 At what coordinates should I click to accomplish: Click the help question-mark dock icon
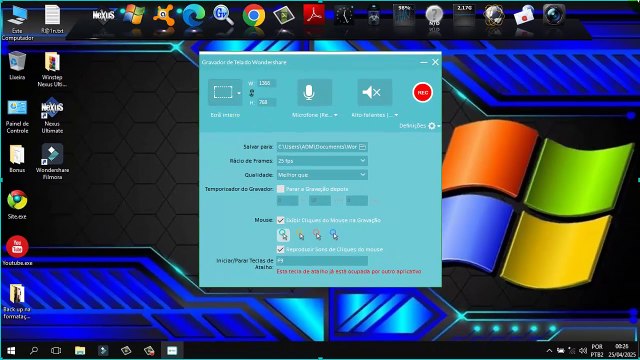point(434,16)
